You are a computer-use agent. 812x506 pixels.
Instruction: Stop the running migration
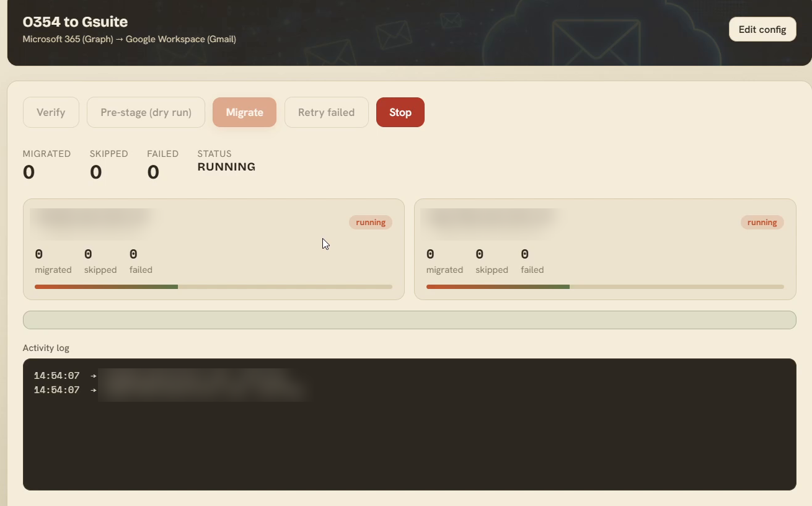[400, 112]
